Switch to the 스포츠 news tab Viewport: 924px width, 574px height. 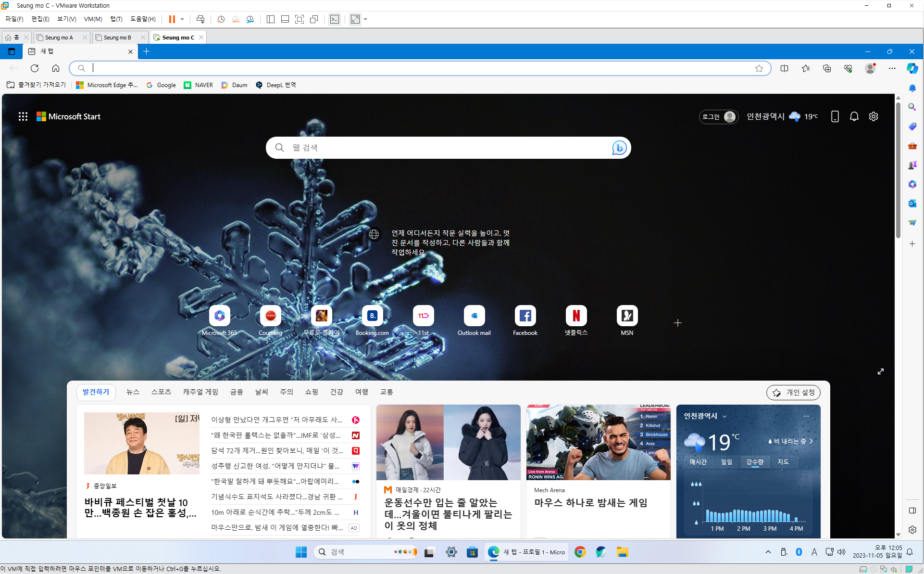click(x=161, y=392)
